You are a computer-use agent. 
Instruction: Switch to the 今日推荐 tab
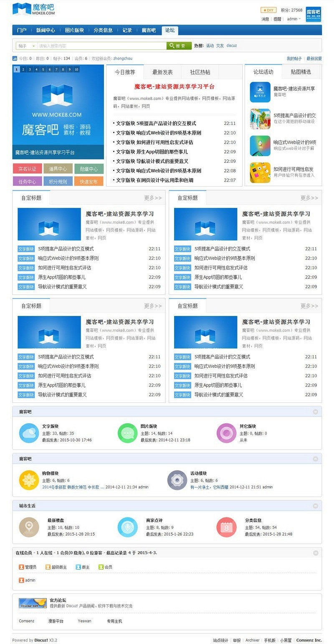tap(125, 72)
